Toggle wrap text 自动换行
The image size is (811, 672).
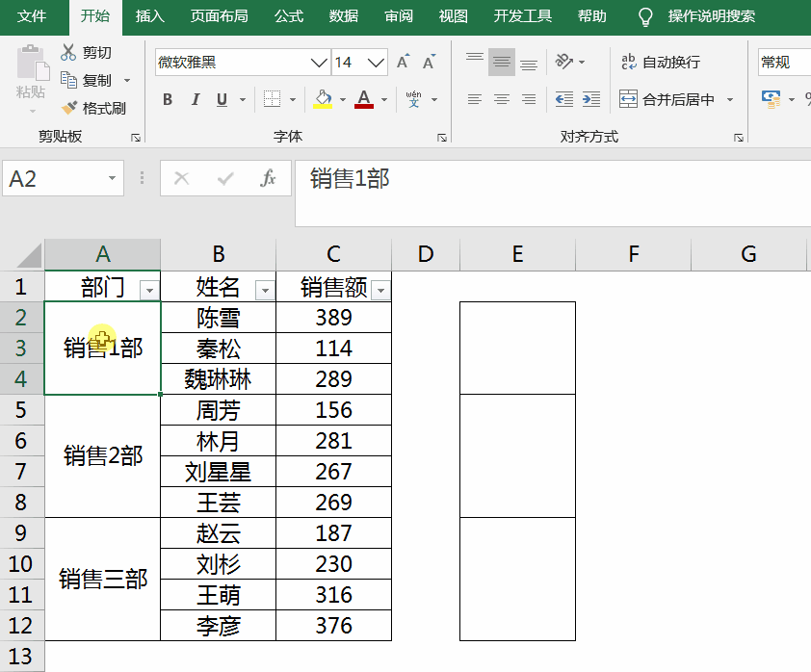coord(661,62)
